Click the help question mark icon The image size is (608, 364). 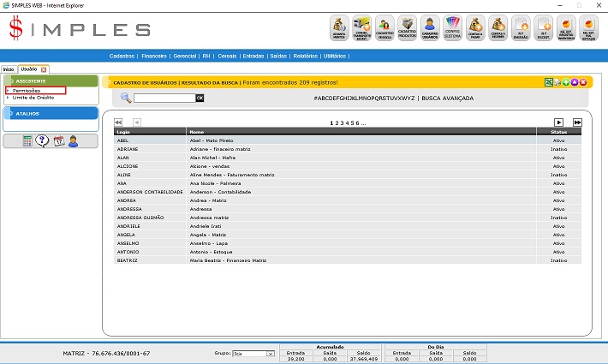click(x=42, y=140)
